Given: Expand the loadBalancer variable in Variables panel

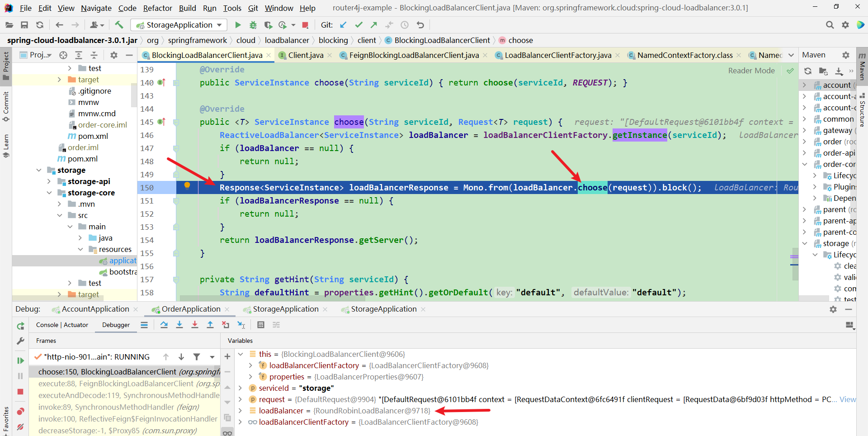Looking at the screenshot, I should (x=240, y=411).
